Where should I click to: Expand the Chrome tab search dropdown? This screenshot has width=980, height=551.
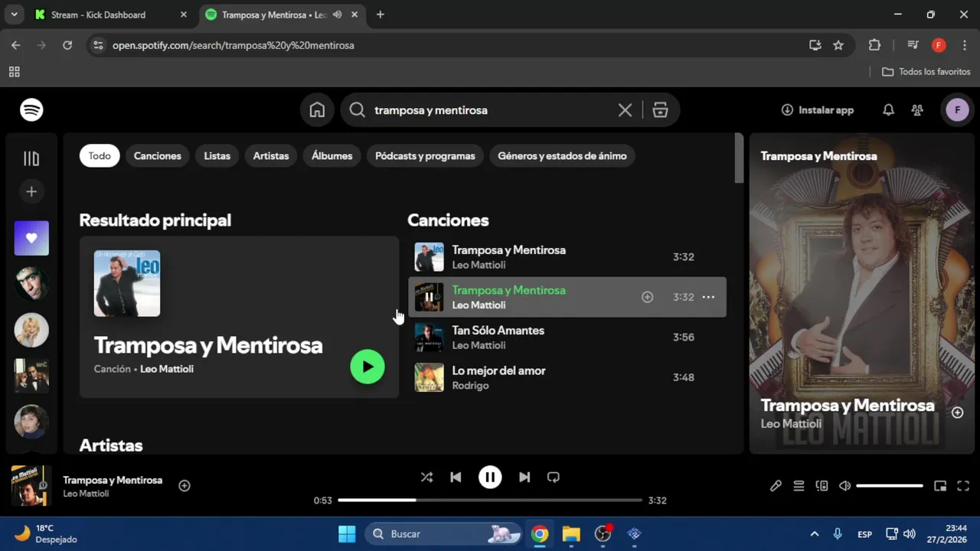[14, 15]
